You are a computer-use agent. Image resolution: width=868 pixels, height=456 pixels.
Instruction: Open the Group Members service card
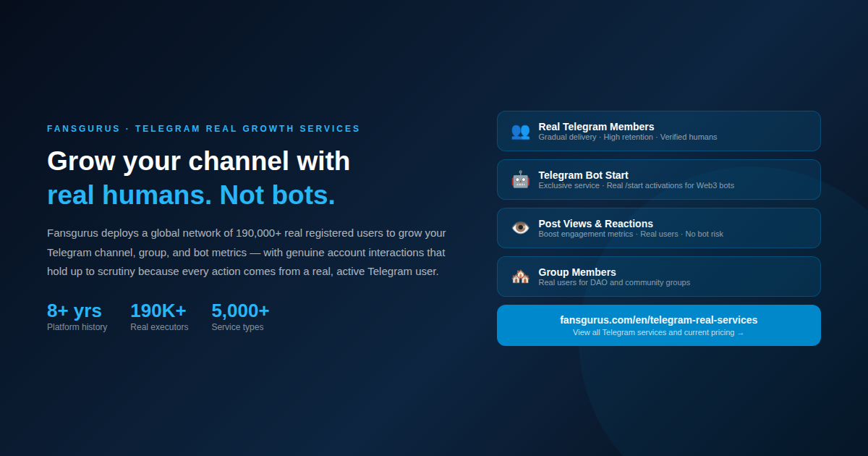[x=658, y=276]
